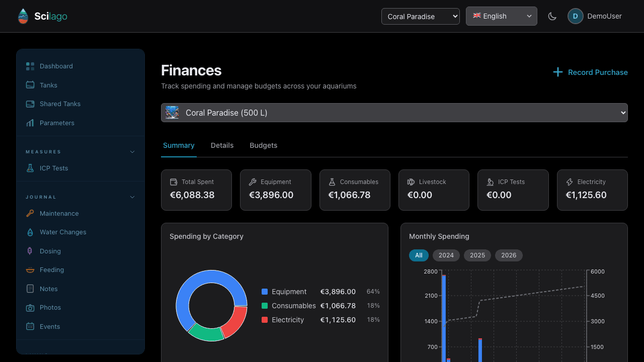Click the Monthly Spending heading
Viewport: 644px width, 362px height.
(x=439, y=236)
